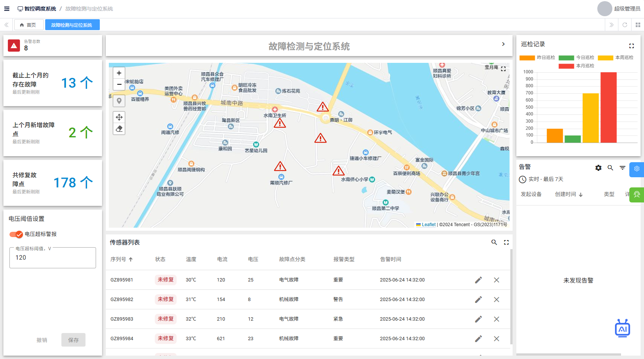Sort sensor list by serial number

coord(122,259)
